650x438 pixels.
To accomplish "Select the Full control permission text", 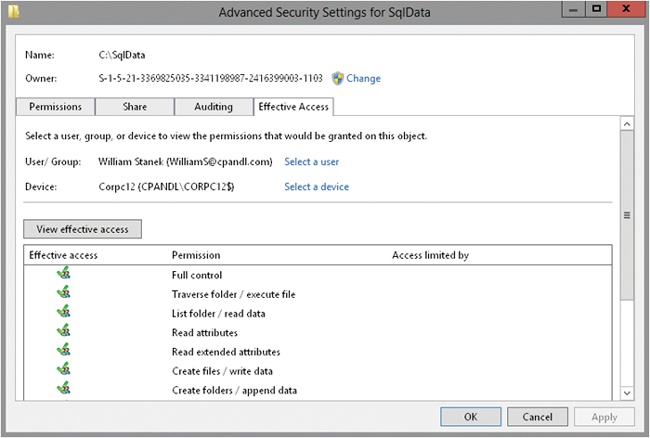I will point(197,275).
